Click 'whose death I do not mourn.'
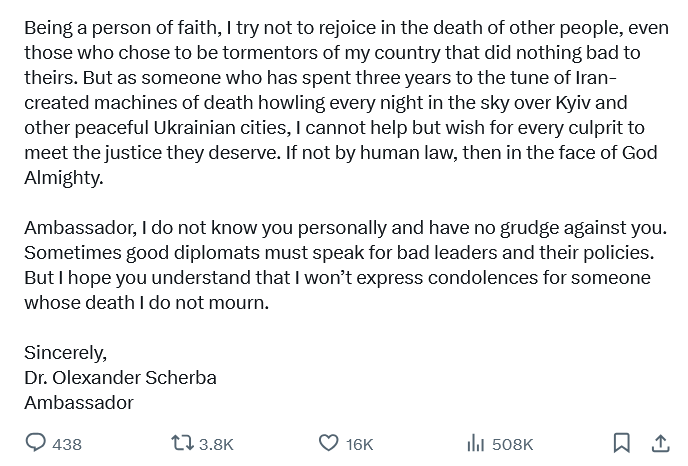 (146, 303)
